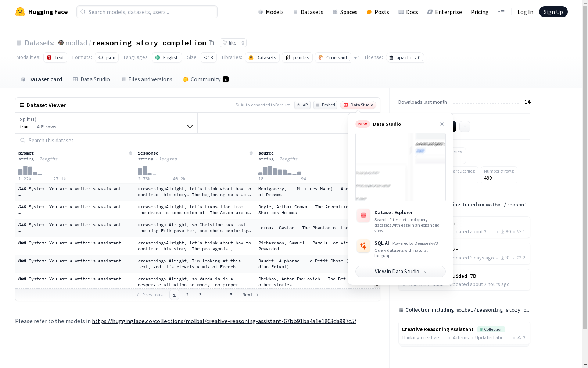Viewport: 588px width, 368px height.
Task: Open Docs from the navbar
Action: [x=408, y=12]
